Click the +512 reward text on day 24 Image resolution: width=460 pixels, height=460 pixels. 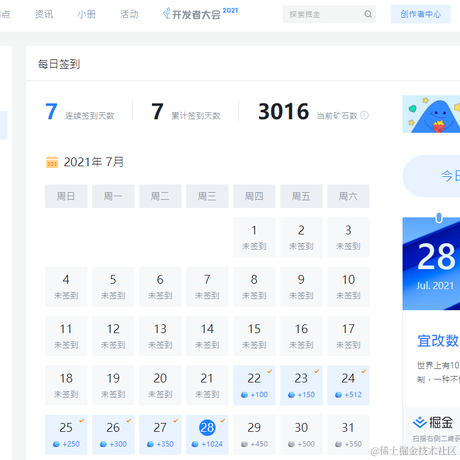pyautogui.click(x=353, y=395)
